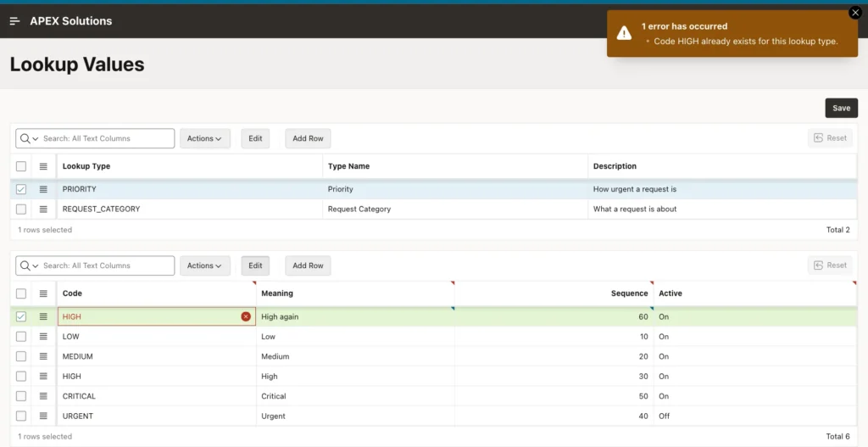
Task: Uncheck the High again row checkbox
Action: coord(21,317)
